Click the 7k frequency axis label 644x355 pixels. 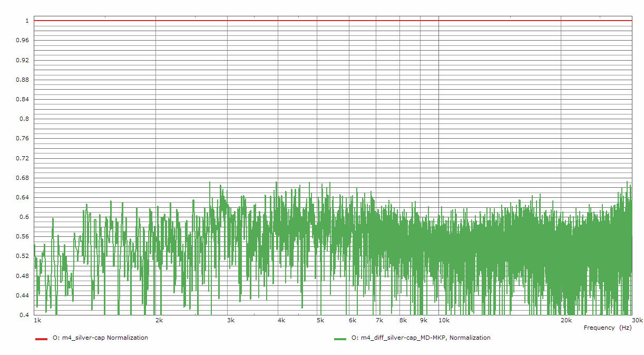378,320
